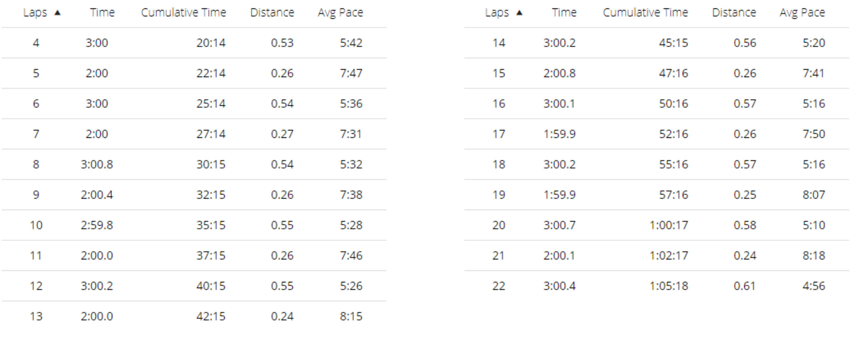Viewport: 868px width, 340px height.
Task: Click right table Avg Pace header
Action: tap(802, 13)
